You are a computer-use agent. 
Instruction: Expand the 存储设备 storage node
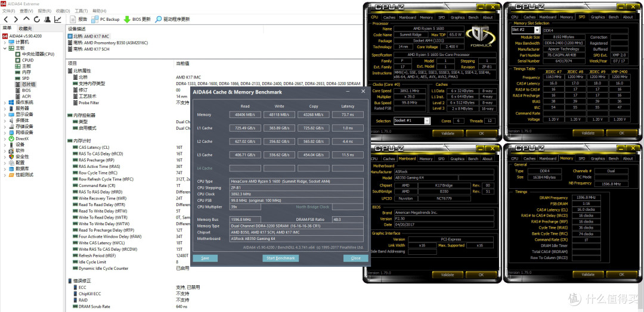click(x=5, y=126)
